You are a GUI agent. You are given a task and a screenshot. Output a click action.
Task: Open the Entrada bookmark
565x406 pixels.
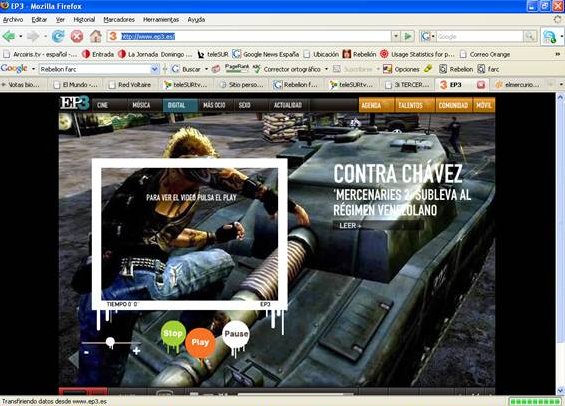(x=98, y=54)
